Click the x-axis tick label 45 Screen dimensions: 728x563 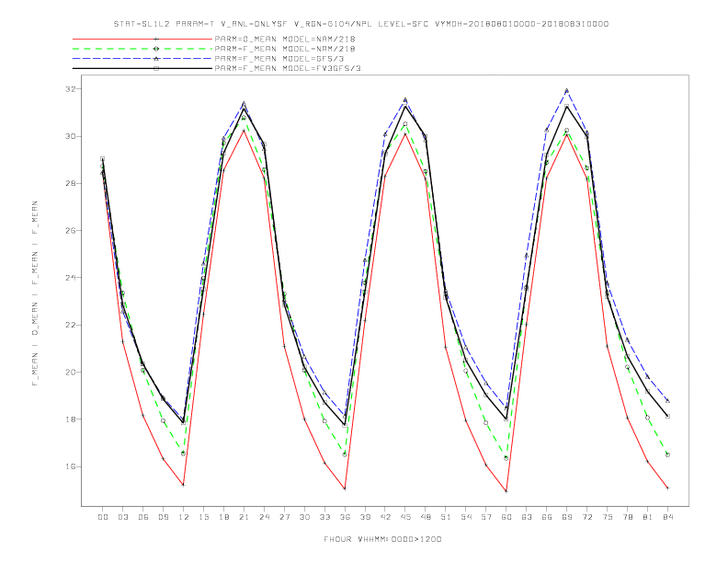tap(405, 517)
